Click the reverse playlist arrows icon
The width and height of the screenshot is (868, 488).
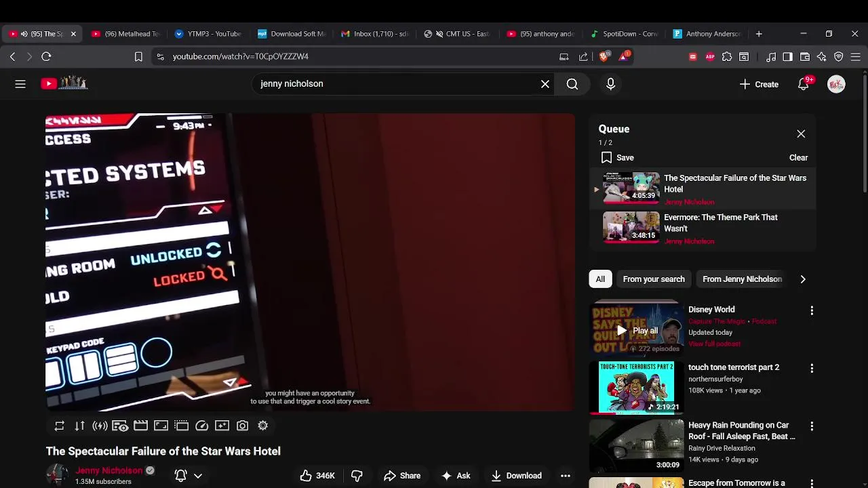tap(80, 426)
